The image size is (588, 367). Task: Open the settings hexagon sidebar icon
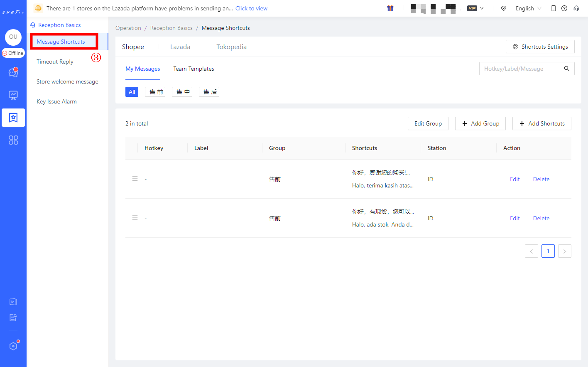[13, 346]
